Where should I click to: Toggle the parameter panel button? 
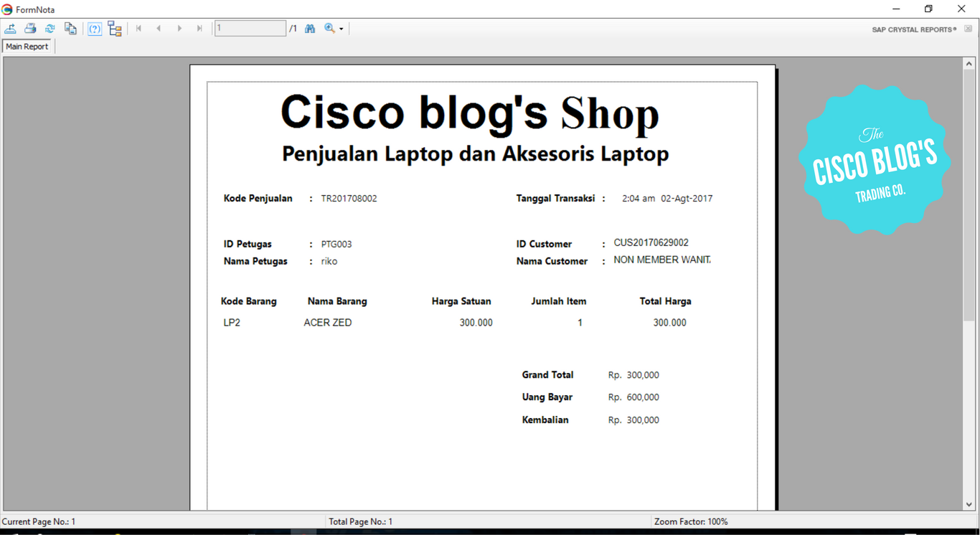[95, 29]
